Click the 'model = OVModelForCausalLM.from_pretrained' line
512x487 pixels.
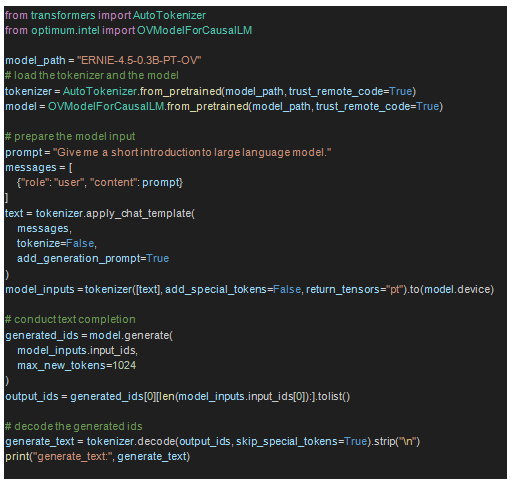tap(224, 107)
